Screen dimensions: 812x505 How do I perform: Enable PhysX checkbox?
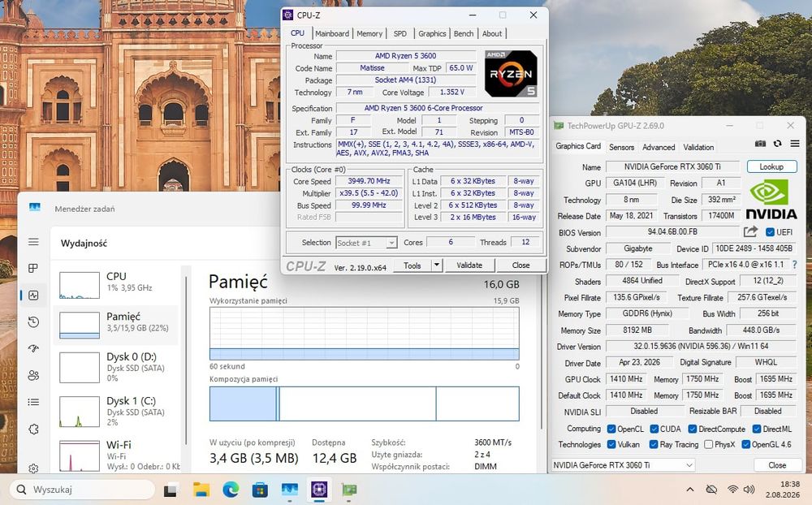click(x=708, y=444)
